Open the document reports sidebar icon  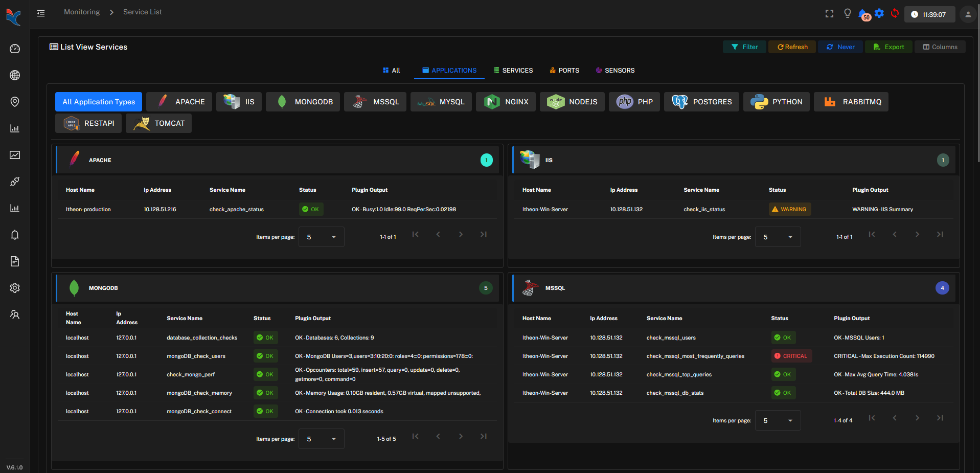(x=15, y=261)
